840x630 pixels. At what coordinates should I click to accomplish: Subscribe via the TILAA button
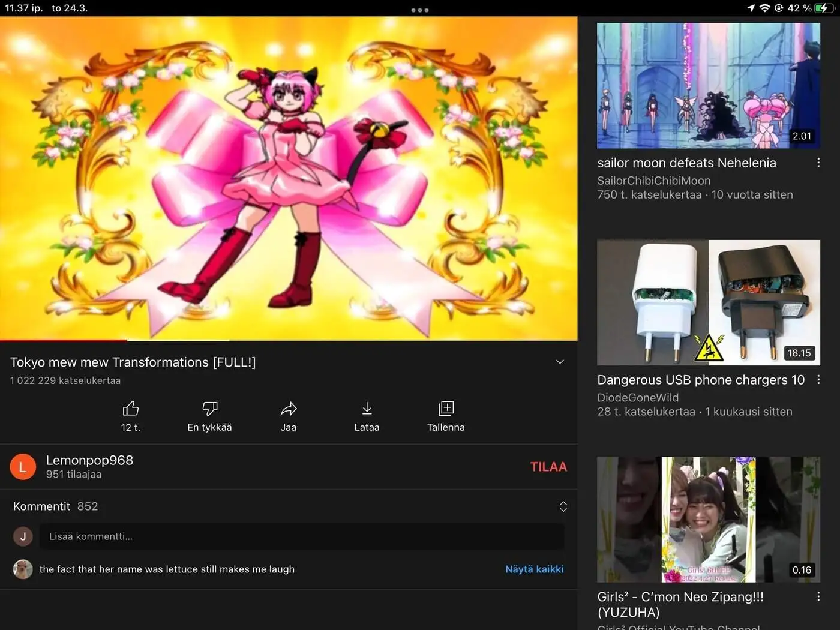point(548,467)
